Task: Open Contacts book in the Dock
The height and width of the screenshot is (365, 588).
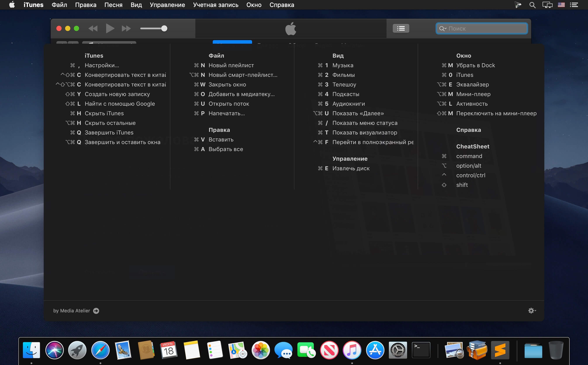Action: (146, 350)
